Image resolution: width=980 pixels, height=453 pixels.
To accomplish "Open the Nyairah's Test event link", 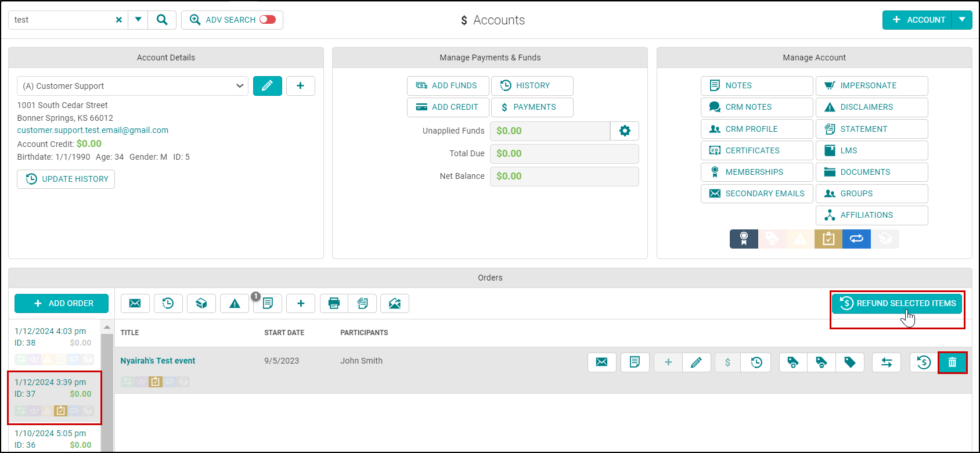I will point(158,361).
